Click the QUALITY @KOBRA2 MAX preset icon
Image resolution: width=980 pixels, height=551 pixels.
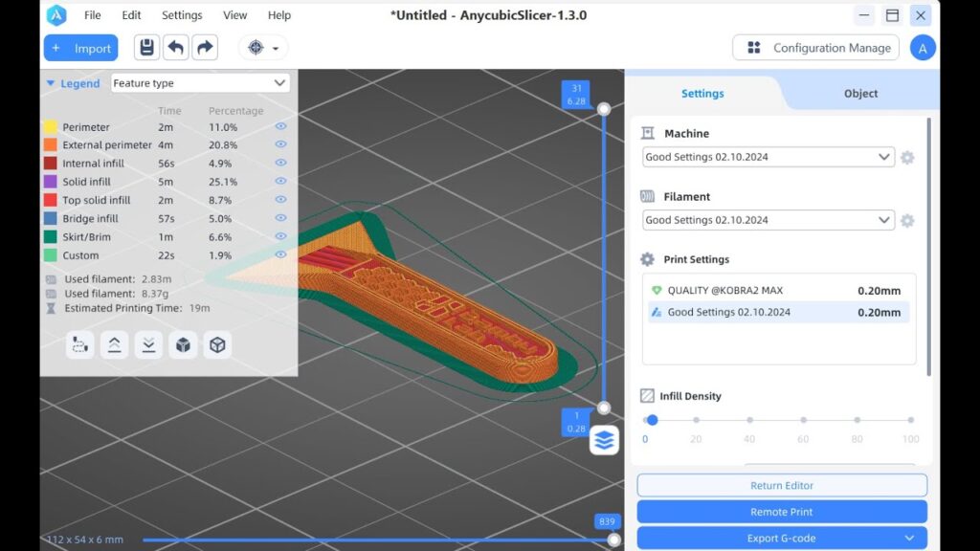pos(657,291)
